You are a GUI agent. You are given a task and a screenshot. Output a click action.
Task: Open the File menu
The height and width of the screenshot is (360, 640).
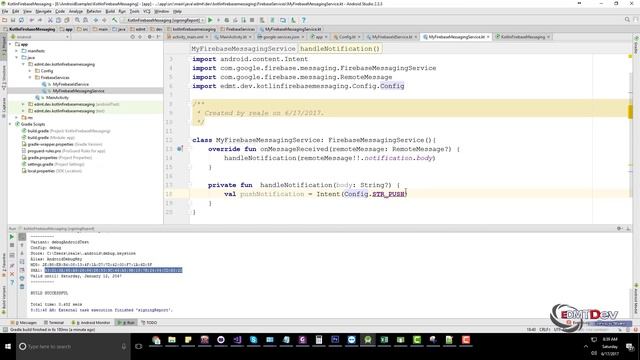click(x=5, y=11)
